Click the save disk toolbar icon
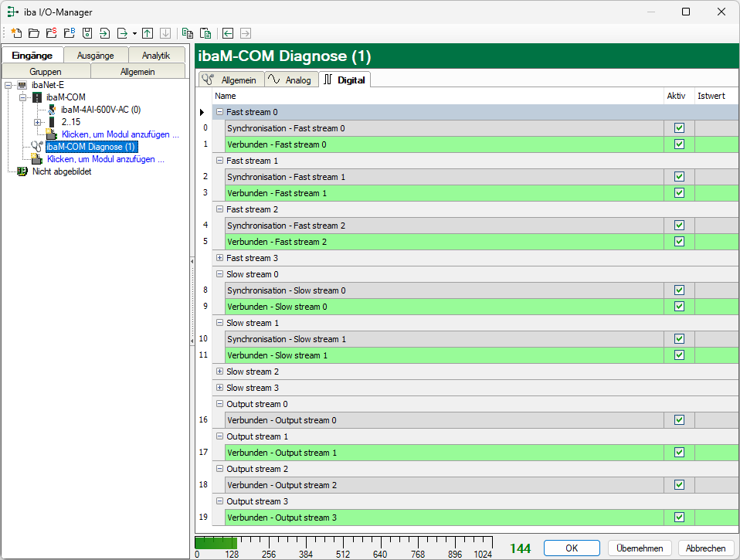Viewport: 740px width, 560px height. click(x=87, y=33)
